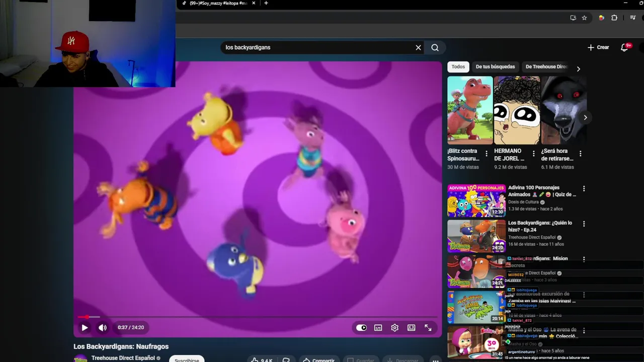The image size is (644, 362).
Task: Click the Treehouse channel avatar
Action: coord(80,358)
